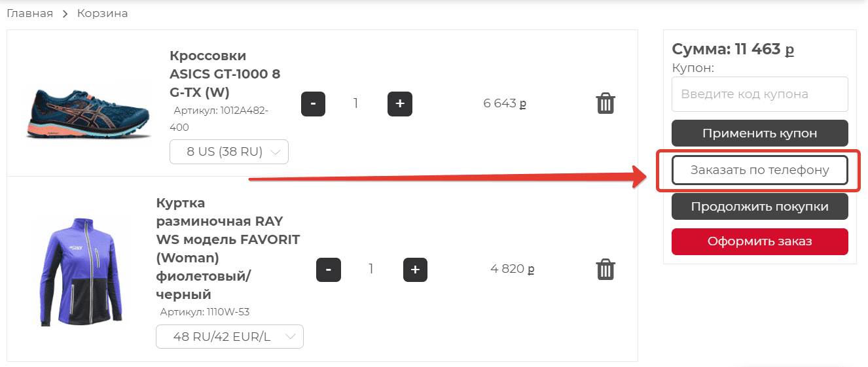Increase ASICS sneakers quantity with plus button

[x=400, y=103]
